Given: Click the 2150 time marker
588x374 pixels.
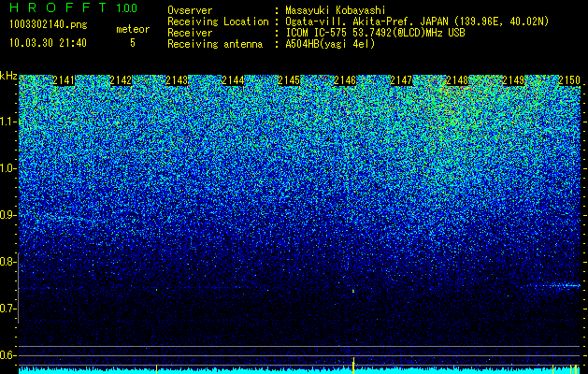Looking at the screenshot, I should tap(569, 80).
